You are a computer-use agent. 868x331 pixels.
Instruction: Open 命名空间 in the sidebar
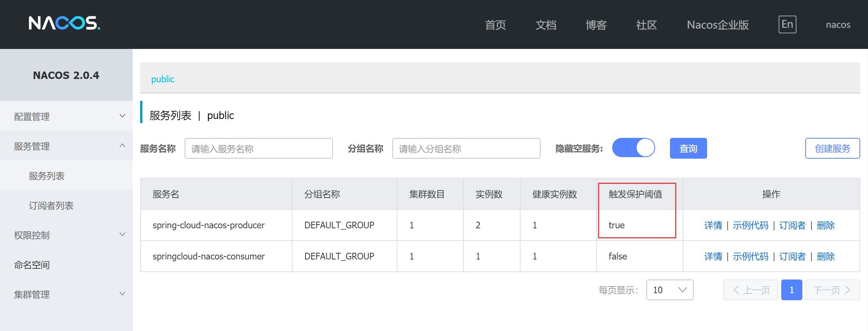coord(32,265)
